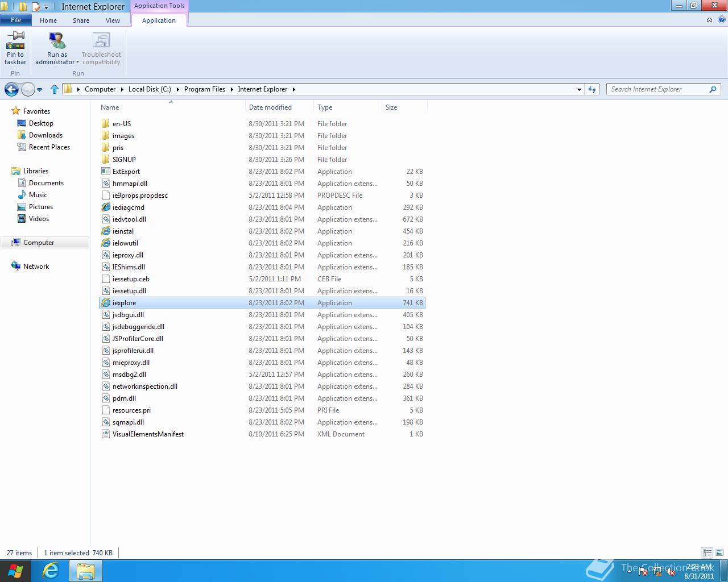Expand Internet Explorer breadcrumb arrow

[x=294, y=89]
